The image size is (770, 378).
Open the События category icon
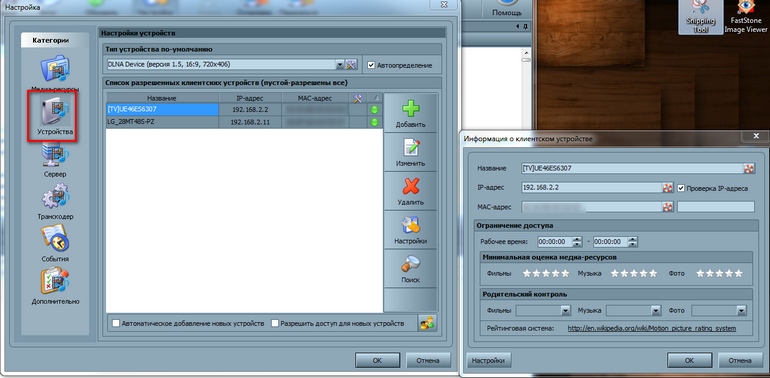point(55,240)
